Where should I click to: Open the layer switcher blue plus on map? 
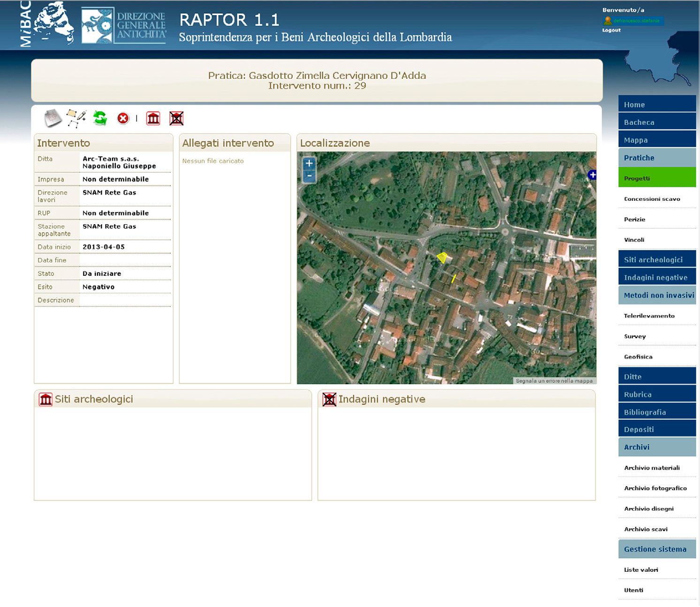[x=592, y=175]
